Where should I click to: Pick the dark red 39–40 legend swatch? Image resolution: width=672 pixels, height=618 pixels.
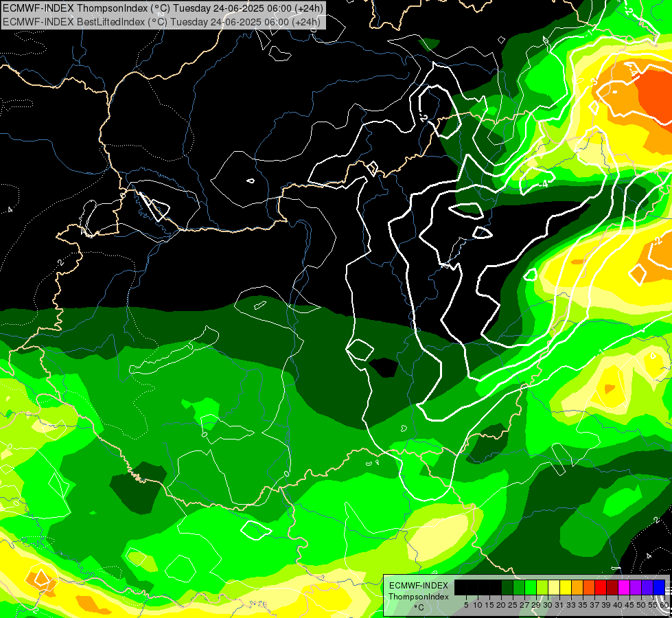pyautogui.click(x=612, y=587)
